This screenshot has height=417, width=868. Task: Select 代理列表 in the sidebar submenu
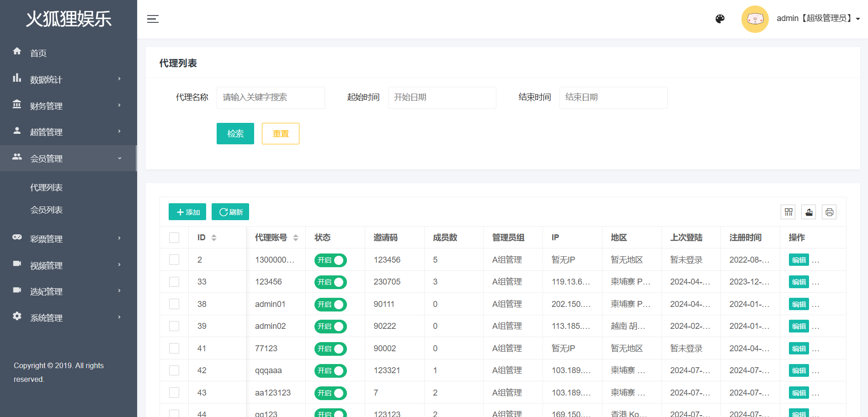pyautogui.click(x=46, y=188)
